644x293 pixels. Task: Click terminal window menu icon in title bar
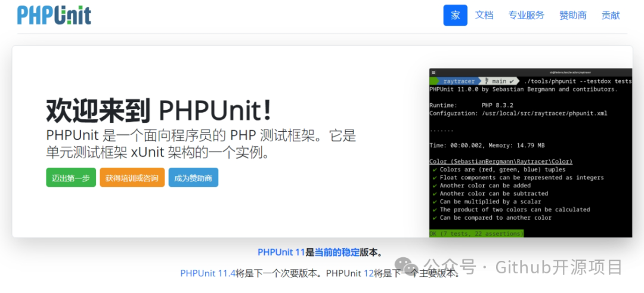tap(434, 72)
